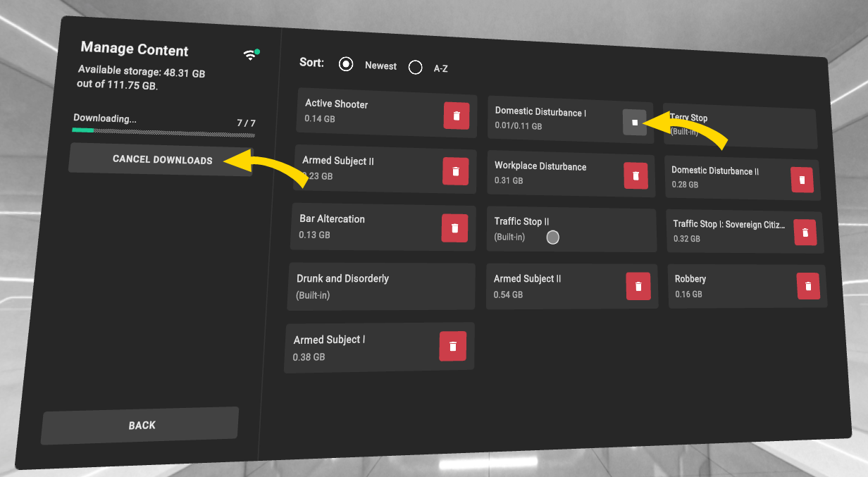Delete the 0.23 GB Armed Subject II

click(x=455, y=171)
